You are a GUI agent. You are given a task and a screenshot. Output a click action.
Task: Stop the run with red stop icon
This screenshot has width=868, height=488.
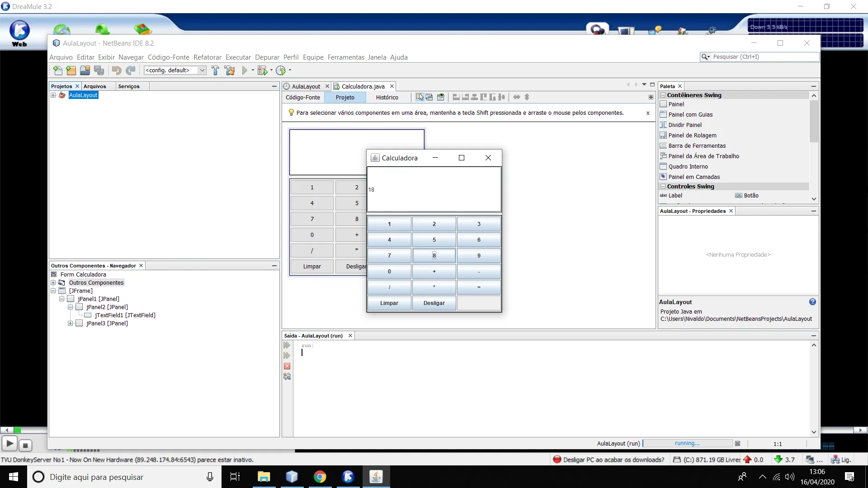click(x=287, y=366)
